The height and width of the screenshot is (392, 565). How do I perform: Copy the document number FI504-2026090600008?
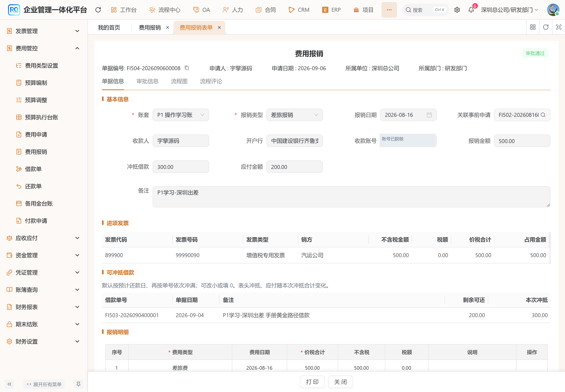coord(187,68)
